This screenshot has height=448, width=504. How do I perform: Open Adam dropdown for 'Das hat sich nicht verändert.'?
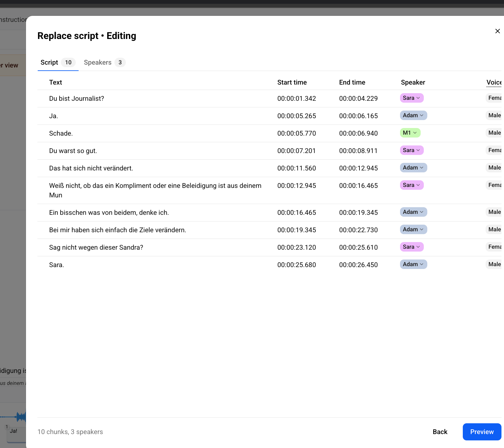point(413,168)
